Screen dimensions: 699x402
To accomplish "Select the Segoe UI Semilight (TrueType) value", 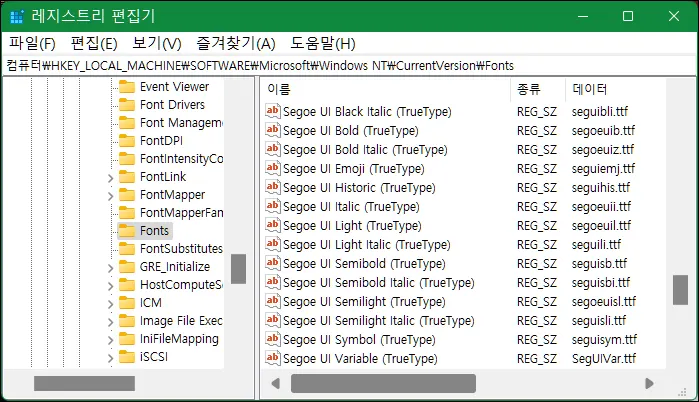I will [x=364, y=302].
